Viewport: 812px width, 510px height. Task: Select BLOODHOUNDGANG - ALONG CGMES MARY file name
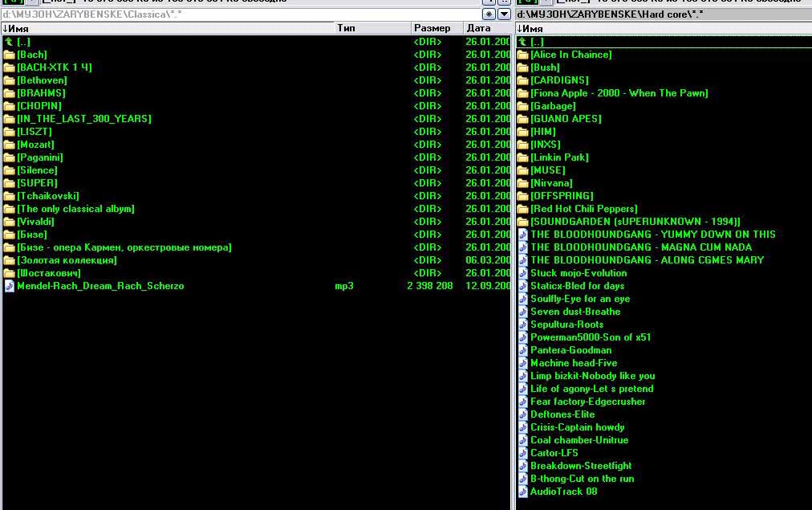648,260
